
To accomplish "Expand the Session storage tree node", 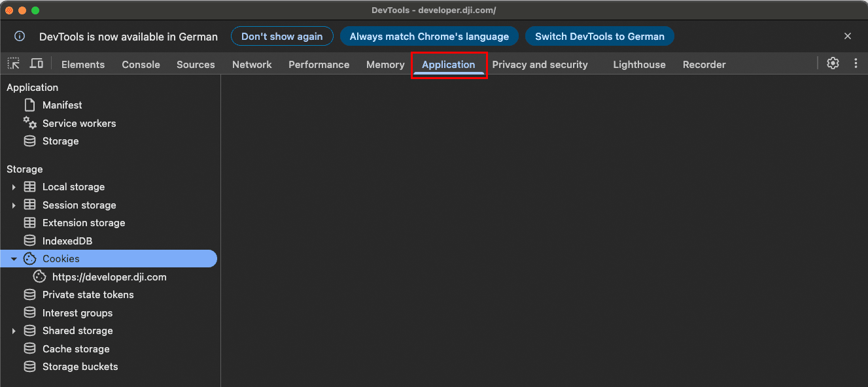I will click(14, 205).
